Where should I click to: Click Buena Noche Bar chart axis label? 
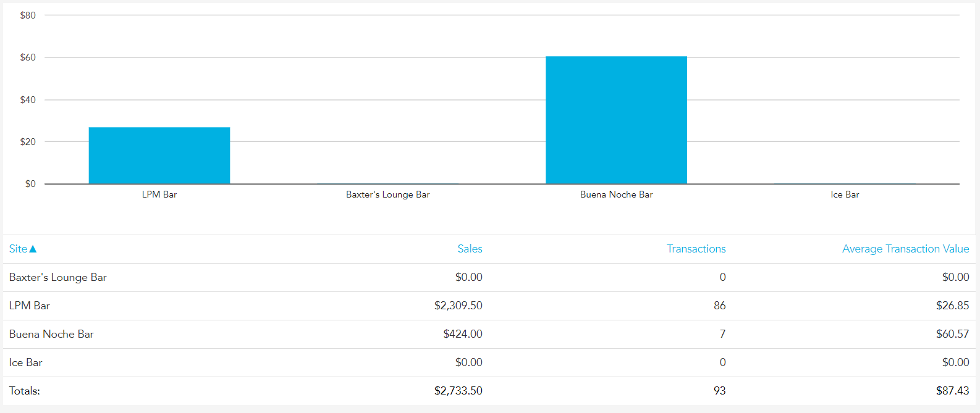click(x=616, y=194)
